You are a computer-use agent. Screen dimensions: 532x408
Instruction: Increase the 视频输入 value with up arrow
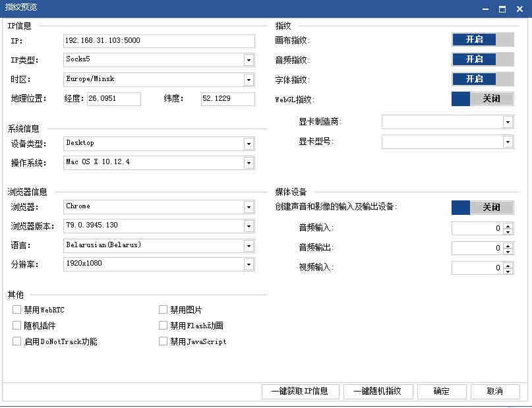coord(508,265)
